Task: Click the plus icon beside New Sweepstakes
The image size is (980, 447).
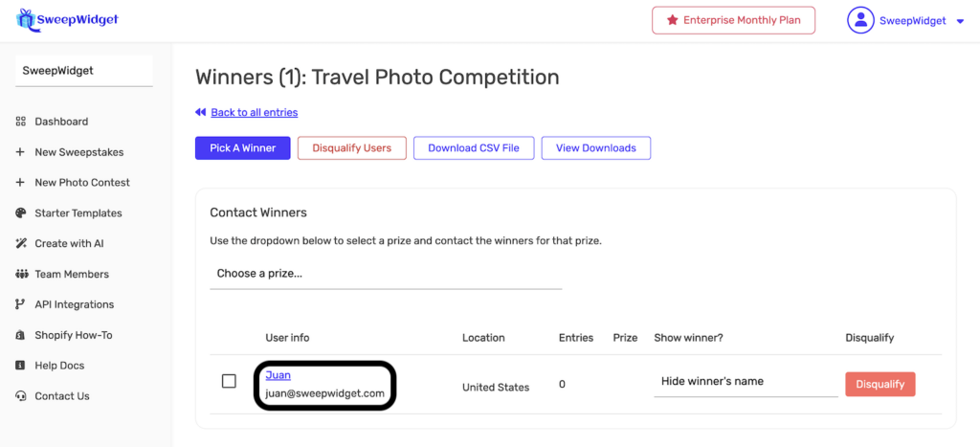Action: click(20, 152)
